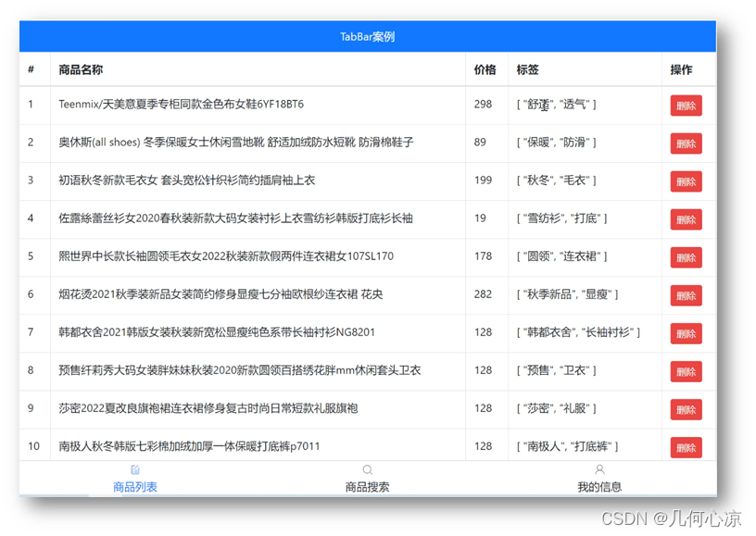This screenshot has width=756, height=536.
Task: Click the tags ["莎密", "礼服"]
Action: 557,409
